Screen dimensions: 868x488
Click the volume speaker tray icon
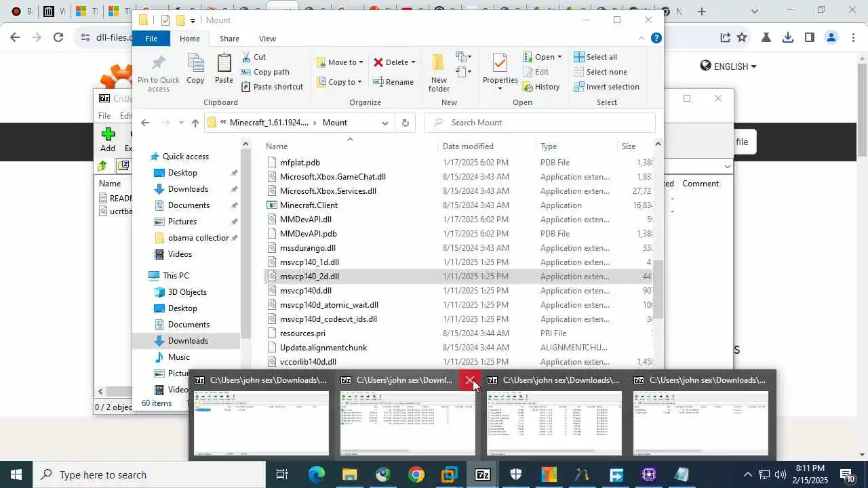[781, 474]
